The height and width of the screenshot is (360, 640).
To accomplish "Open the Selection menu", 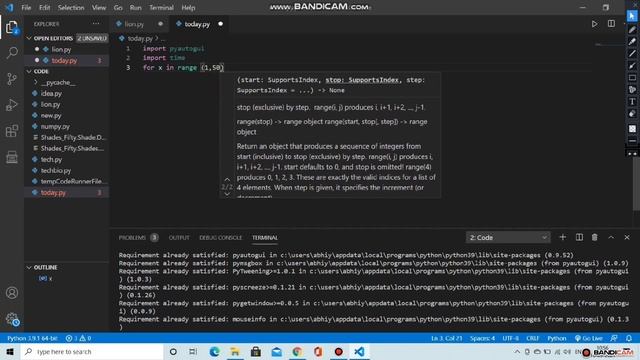I will (x=71, y=8).
